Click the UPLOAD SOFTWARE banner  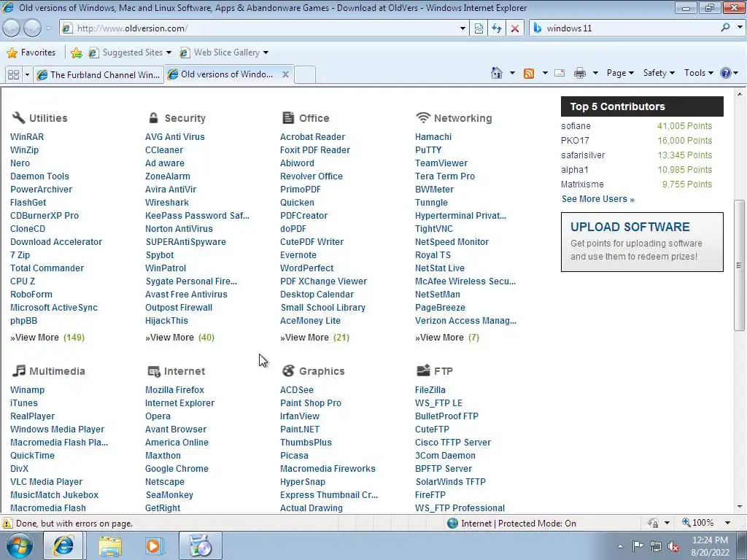coord(642,242)
